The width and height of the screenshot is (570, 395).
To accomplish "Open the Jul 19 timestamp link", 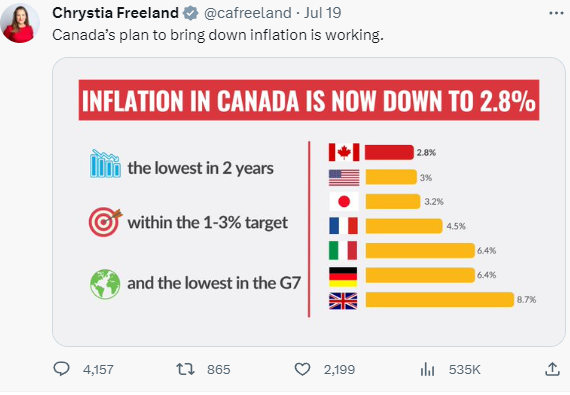I will [323, 13].
